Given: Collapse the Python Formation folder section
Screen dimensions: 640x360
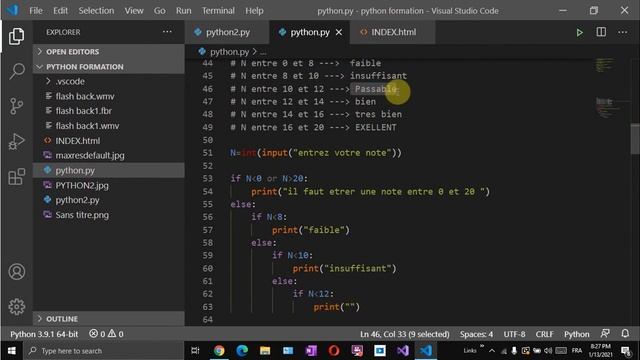Looking at the screenshot, I should tap(109, 67).
